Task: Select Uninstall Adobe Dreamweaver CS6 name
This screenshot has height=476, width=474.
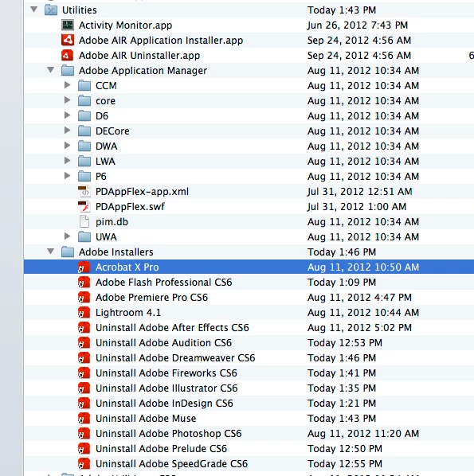Action: (x=175, y=358)
